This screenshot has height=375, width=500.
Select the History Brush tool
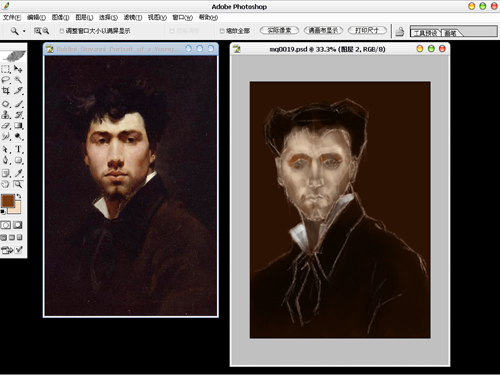[18, 115]
